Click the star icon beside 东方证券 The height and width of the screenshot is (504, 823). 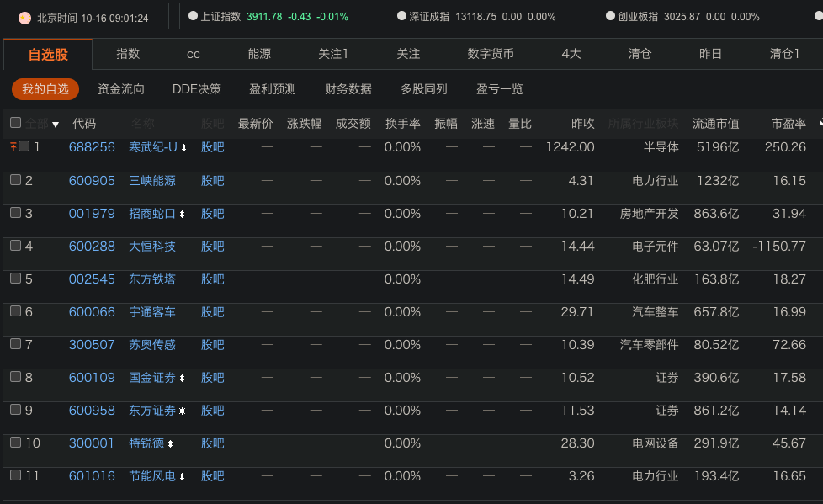click(182, 411)
